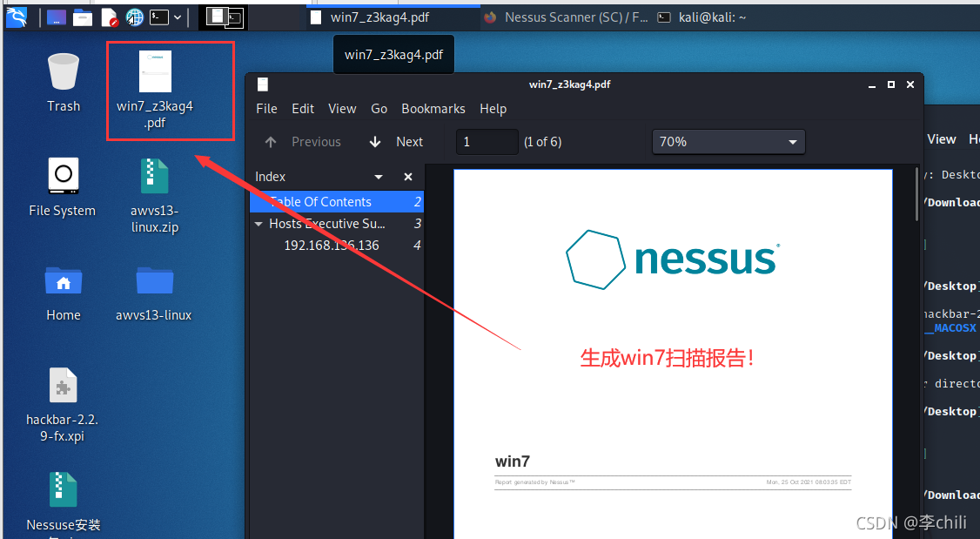Expand the terminal launcher dropdown arrow
The width and height of the screenshot is (980, 539).
point(178,17)
